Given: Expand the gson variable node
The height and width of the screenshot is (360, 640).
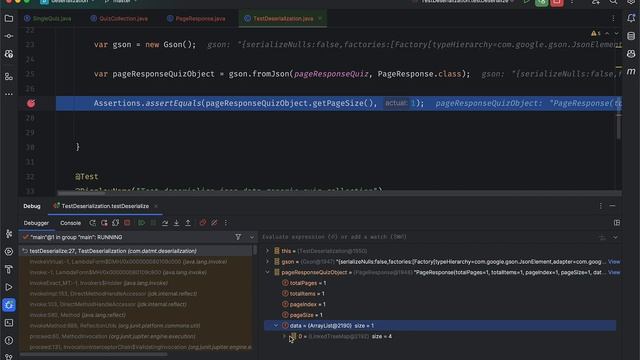Looking at the screenshot, I should pos(268,262).
